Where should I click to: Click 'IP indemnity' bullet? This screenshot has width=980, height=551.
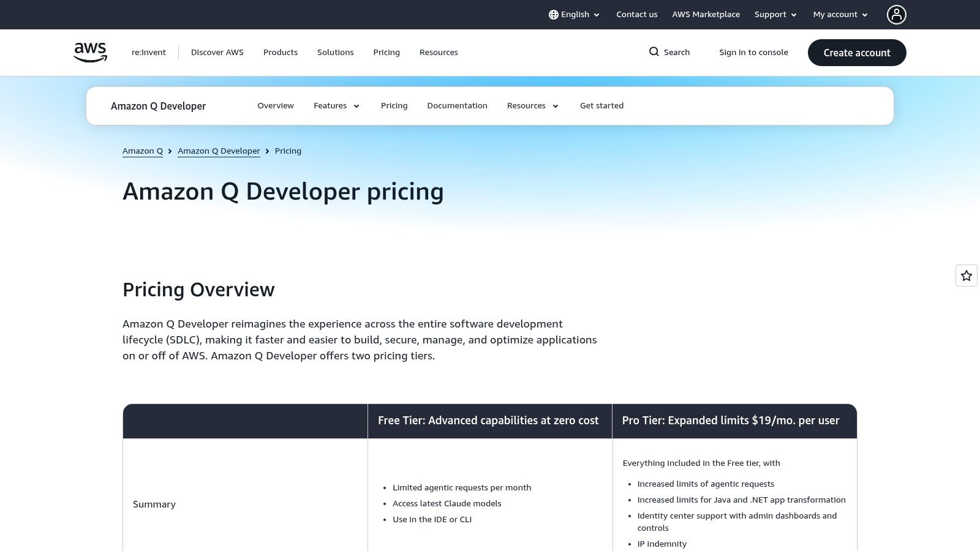661,544
